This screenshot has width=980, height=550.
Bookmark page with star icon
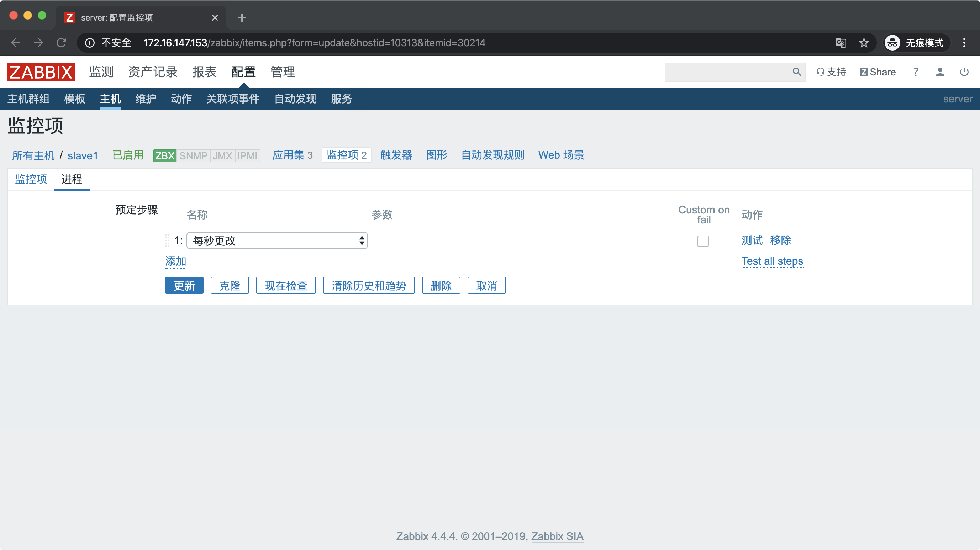point(864,43)
